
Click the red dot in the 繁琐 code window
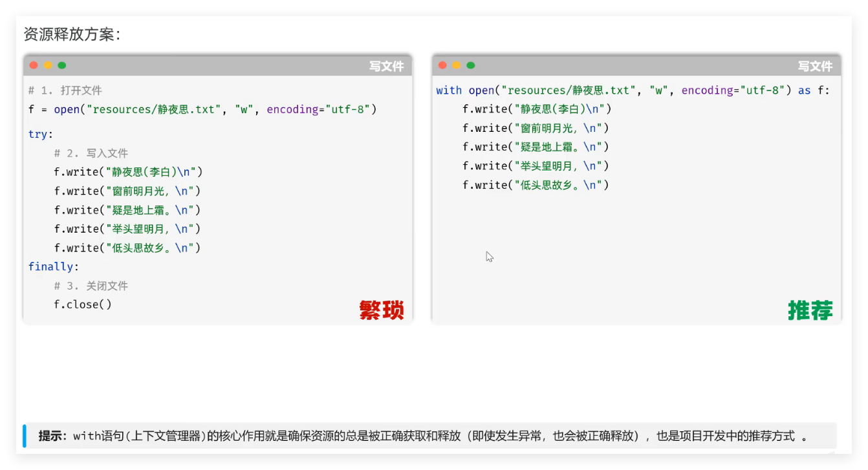[x=34, y=65]
